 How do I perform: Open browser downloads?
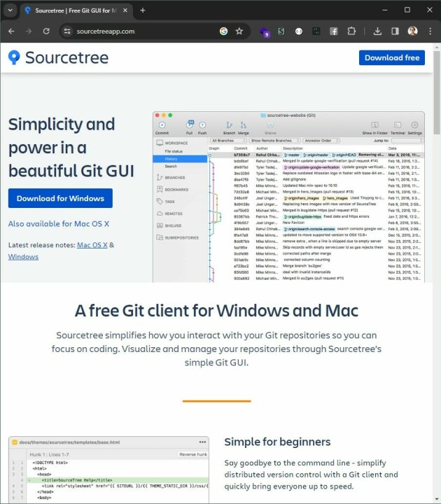click(x=378, y=31)
